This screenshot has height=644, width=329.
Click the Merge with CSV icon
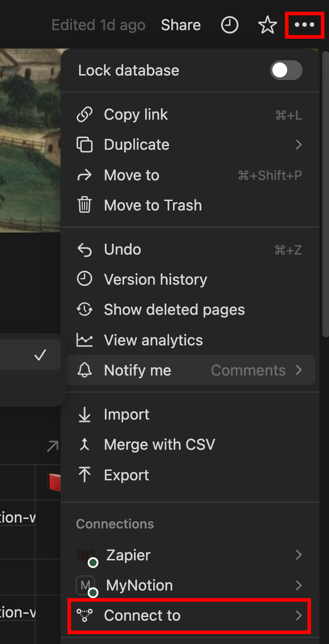coord(84,444)
